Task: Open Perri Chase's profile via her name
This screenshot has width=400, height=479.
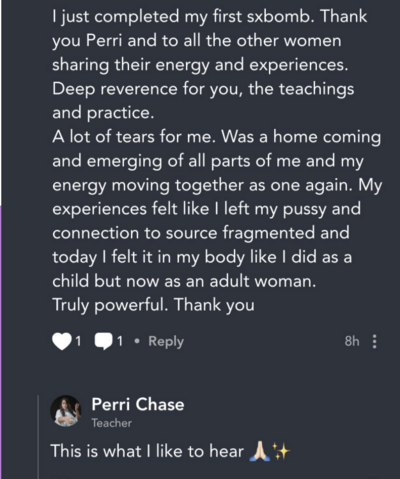Action: [x=138, y=404]
